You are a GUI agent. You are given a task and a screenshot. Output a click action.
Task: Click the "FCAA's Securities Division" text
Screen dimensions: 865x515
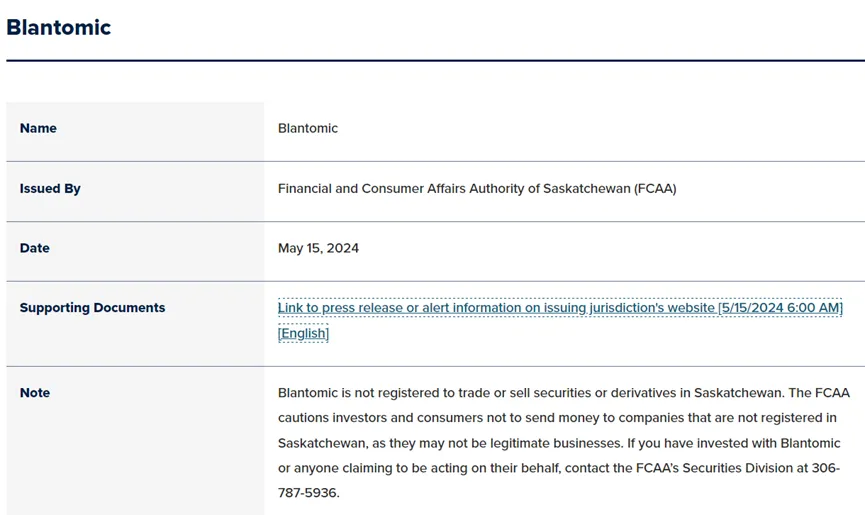714,468
